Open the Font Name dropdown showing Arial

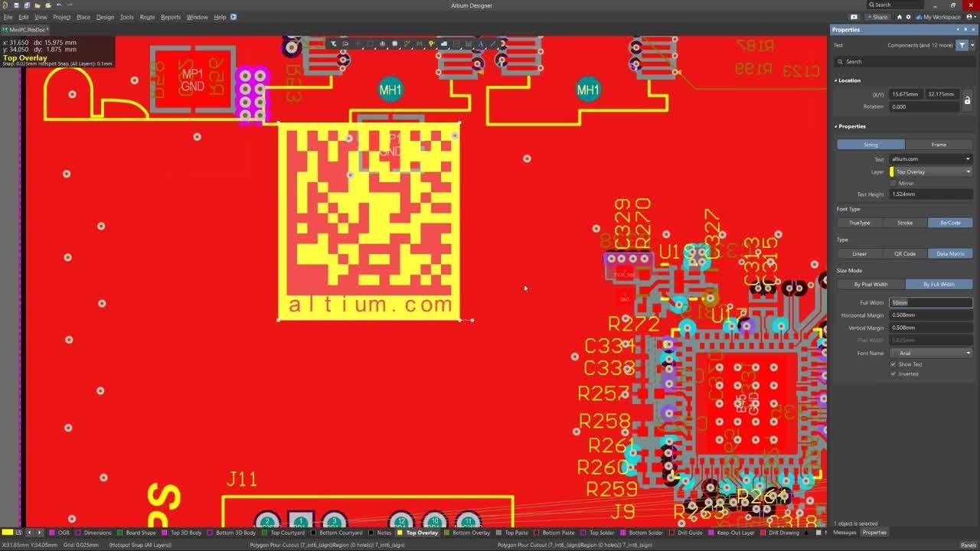(968, 353)
